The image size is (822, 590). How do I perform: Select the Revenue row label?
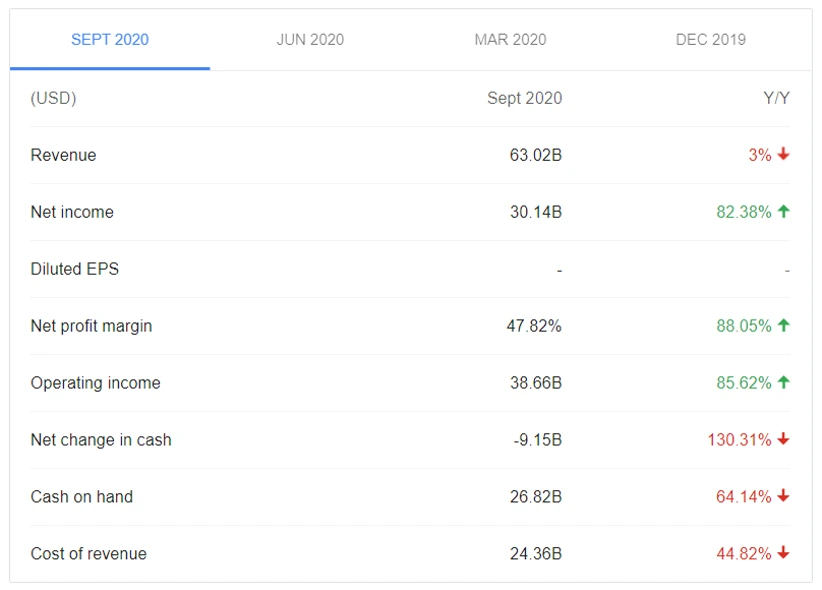(63, 155)
